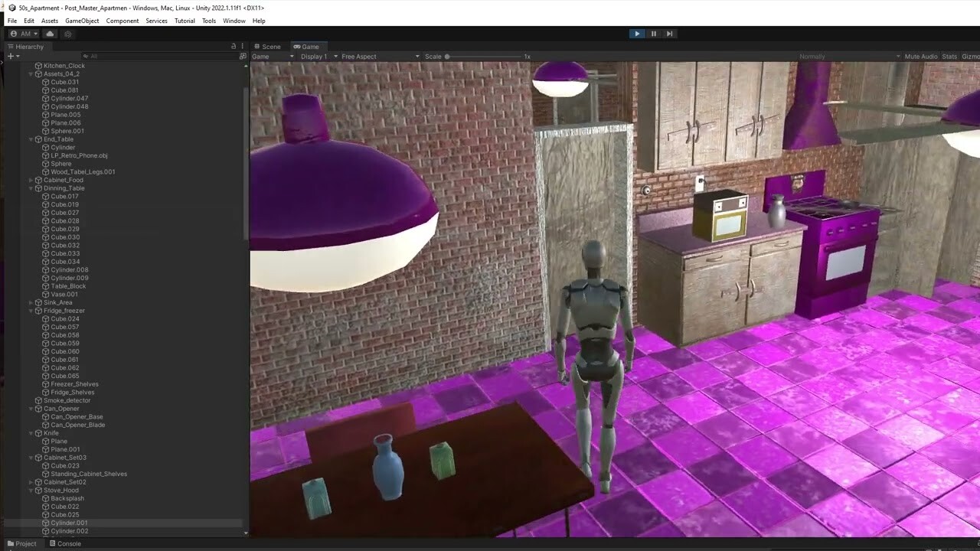The width and height of the screenshot is (980, 551).
Task: Toggle the Hierarchy panel lock icon
Action: point(234,47)
